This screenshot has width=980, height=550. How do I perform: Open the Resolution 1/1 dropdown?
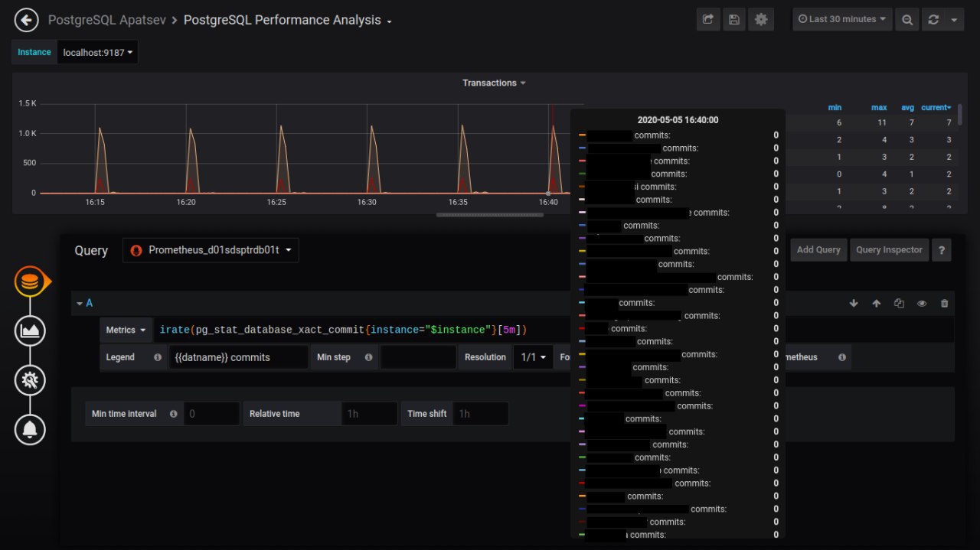click(x=533, y=357)
